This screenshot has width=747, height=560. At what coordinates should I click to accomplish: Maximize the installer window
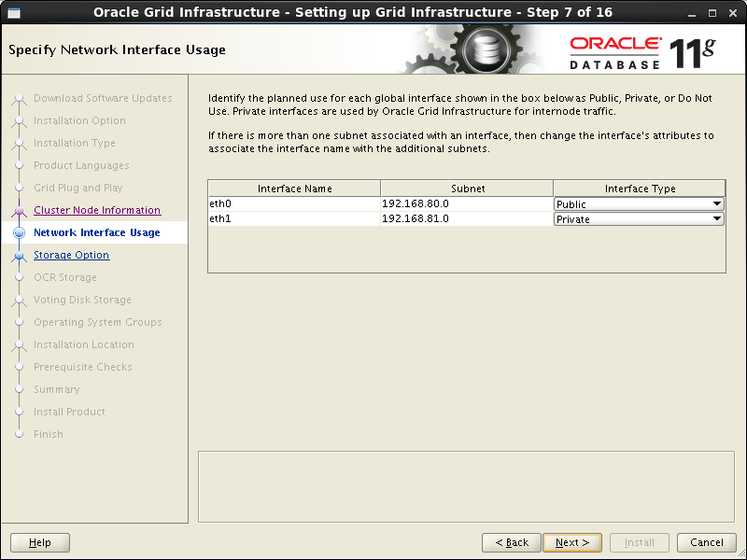[x=712, y=13]
